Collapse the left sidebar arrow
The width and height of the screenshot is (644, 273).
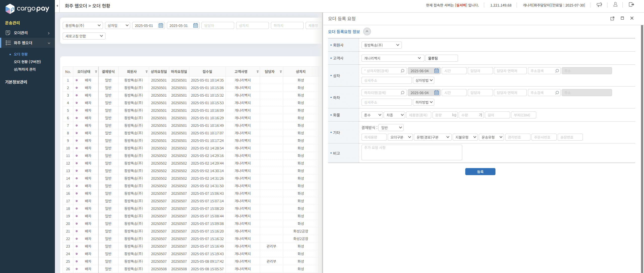click(x=57, y=6)
